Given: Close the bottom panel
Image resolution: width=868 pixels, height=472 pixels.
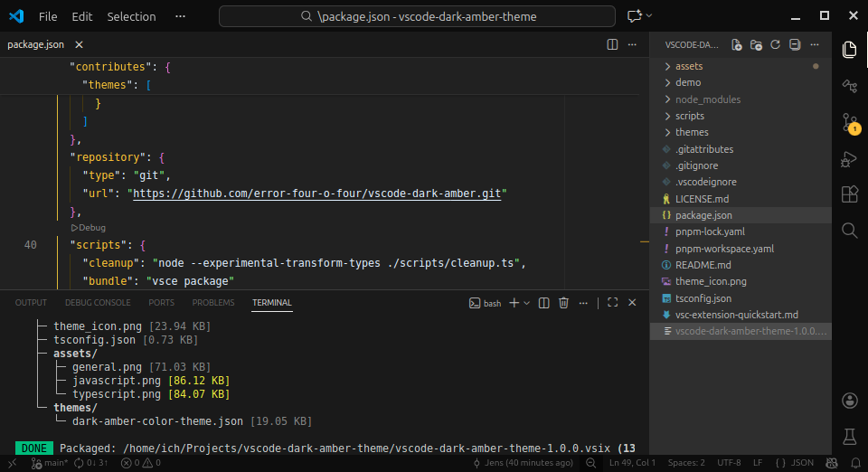Looking at the screenshot, I should pos(632,303).
